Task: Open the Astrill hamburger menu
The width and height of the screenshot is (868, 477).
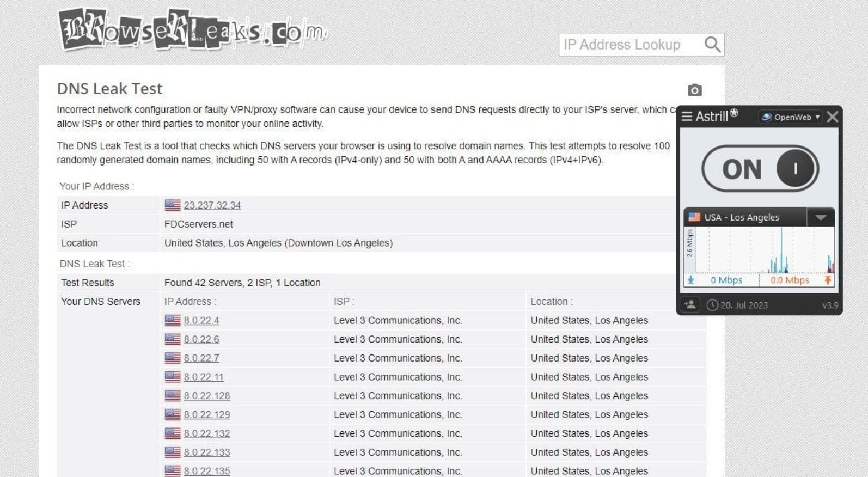Action: [x=686, y=117]
